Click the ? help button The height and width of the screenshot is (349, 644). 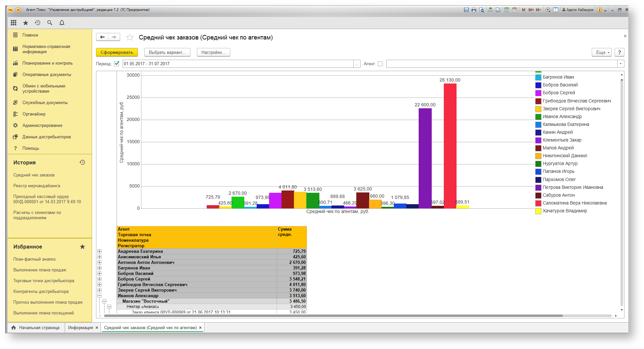pyautogui.click(x=620, y=52)
